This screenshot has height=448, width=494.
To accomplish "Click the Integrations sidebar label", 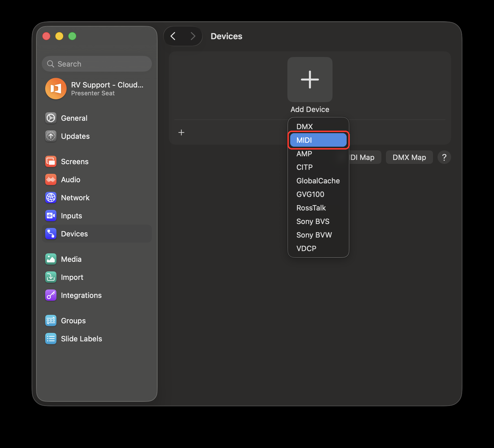I will pos(81,295).
